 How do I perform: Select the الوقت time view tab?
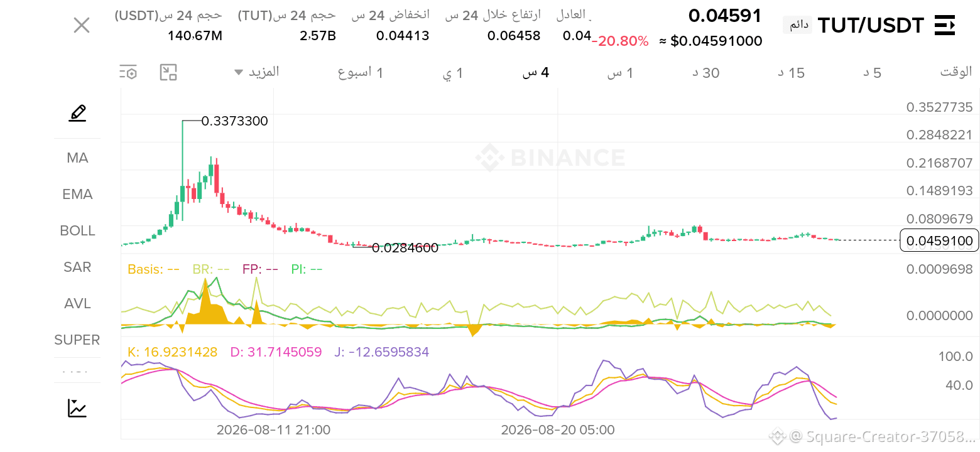[x=956, y=72]
